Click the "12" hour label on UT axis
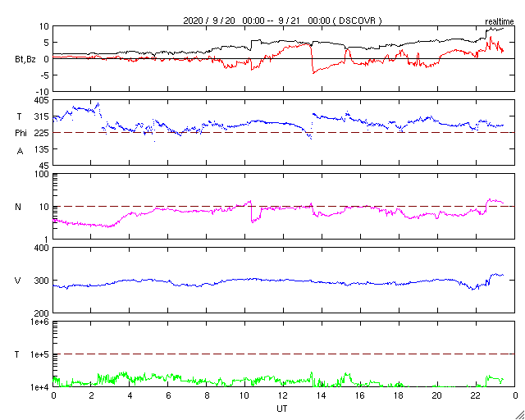This screenshot has height=420, width=525. (283, 395)
